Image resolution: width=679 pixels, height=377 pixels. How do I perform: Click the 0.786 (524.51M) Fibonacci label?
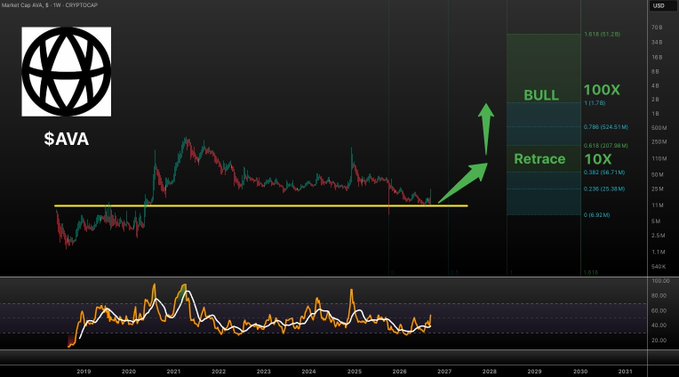point(605,127)
